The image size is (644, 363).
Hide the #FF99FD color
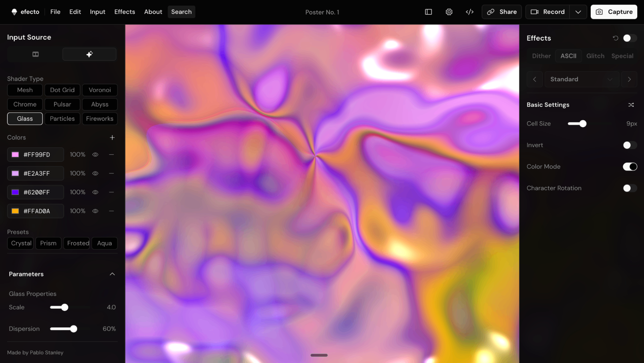pos(95,154)
